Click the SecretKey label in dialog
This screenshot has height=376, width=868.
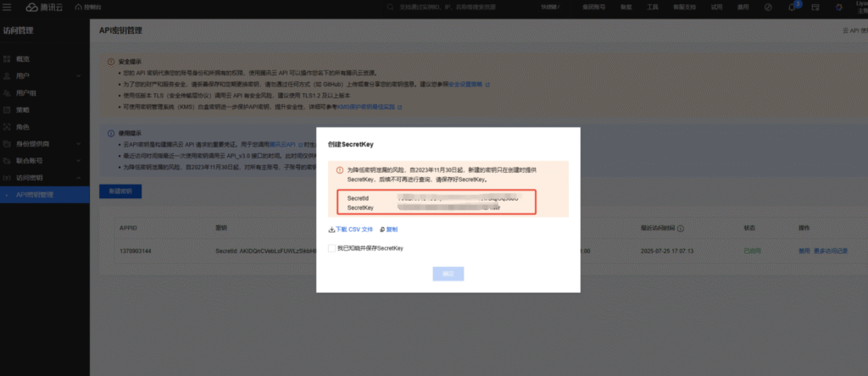coord(360,208)
